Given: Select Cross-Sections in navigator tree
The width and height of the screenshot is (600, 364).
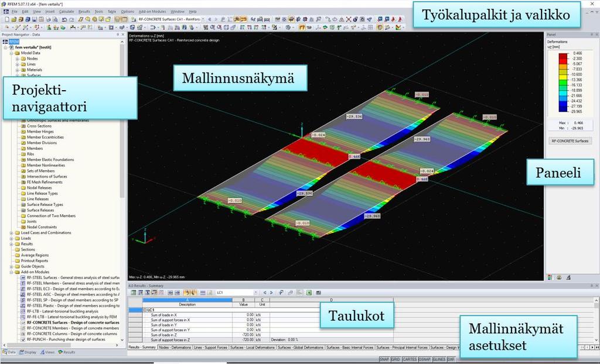Looking at the screenshot, I should pyautogui.click(x=39, y=126).
